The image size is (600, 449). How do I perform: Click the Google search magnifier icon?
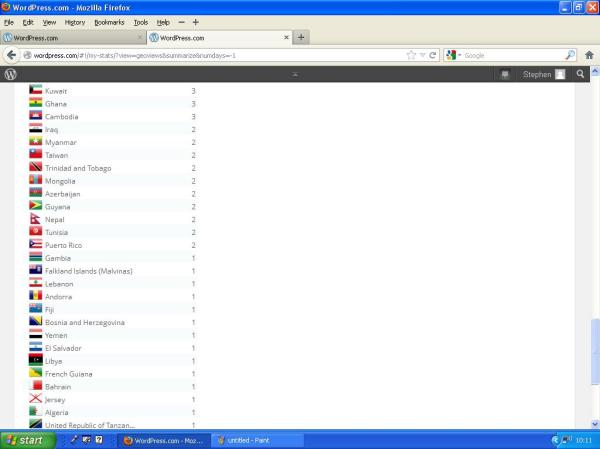tap(570, 55)
